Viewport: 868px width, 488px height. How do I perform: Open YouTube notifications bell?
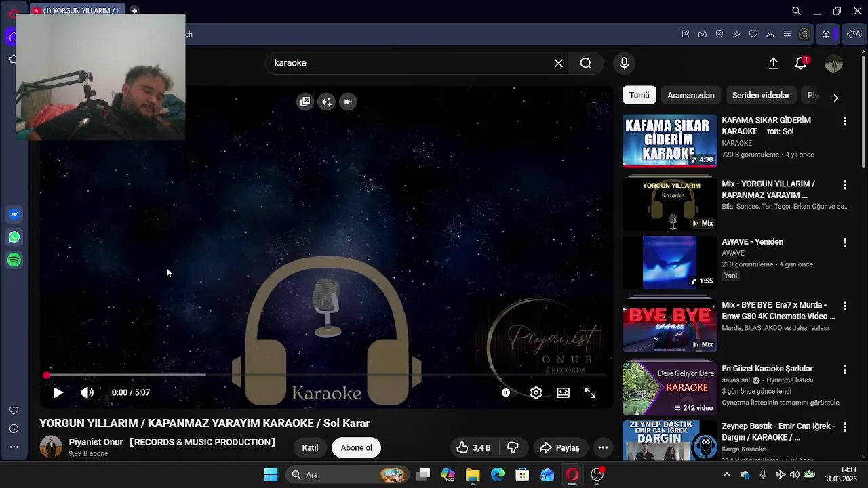tap(801, 63)
